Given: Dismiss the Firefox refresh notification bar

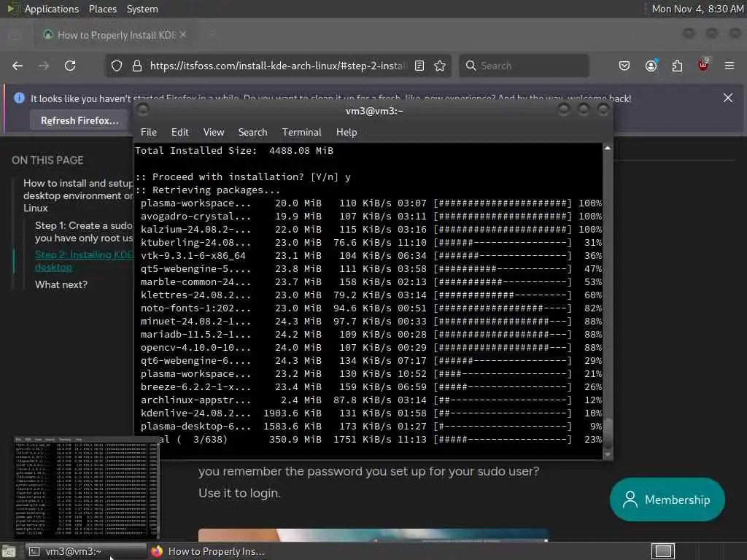Looking at the screenshot, I should 728,98.
